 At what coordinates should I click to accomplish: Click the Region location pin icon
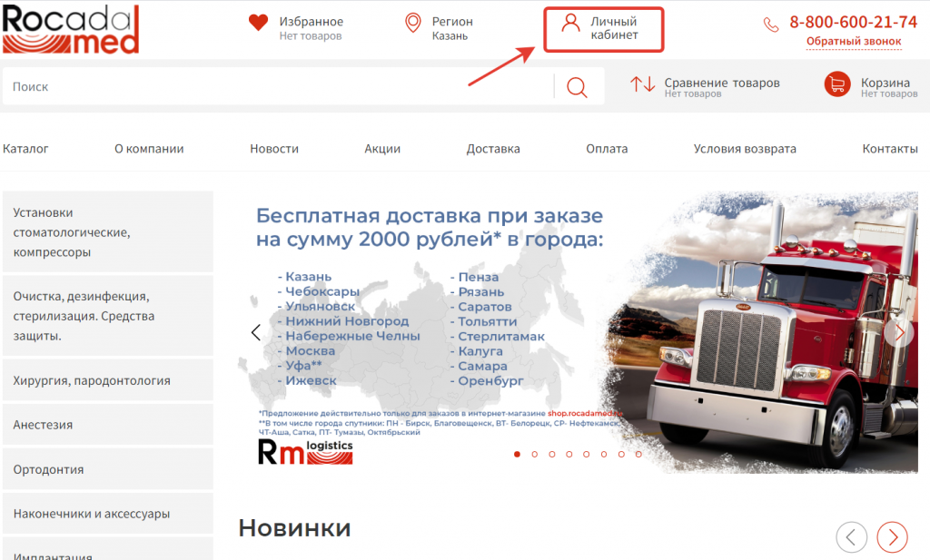(413, 23)
